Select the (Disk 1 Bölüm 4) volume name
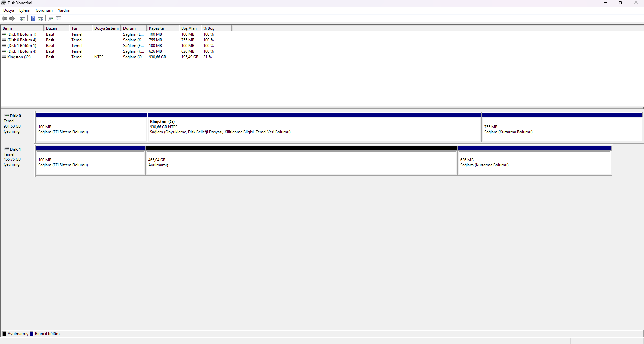This screenshot has height=344, width=644. (x=22, y=51)
